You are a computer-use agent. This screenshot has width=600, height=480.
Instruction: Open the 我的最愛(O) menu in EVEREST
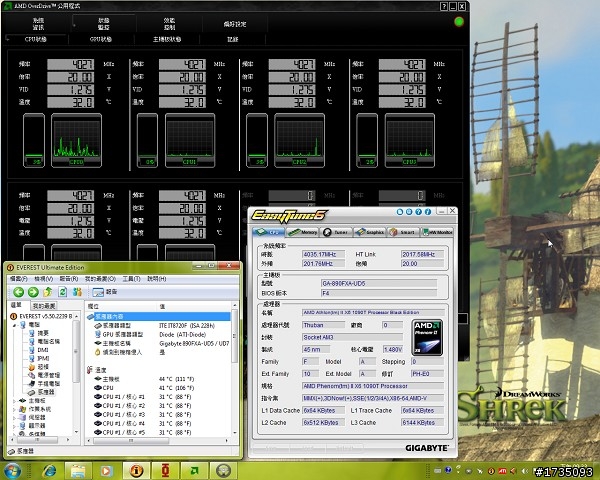100,279
